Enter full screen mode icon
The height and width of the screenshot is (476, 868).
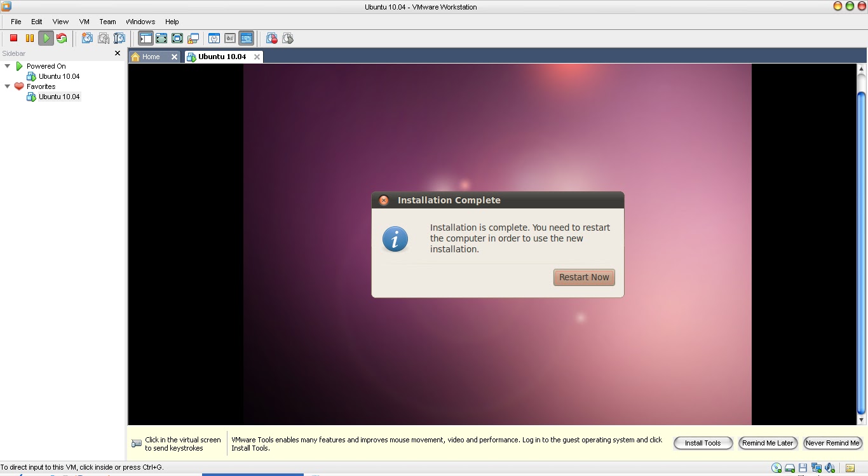[177, 38]
